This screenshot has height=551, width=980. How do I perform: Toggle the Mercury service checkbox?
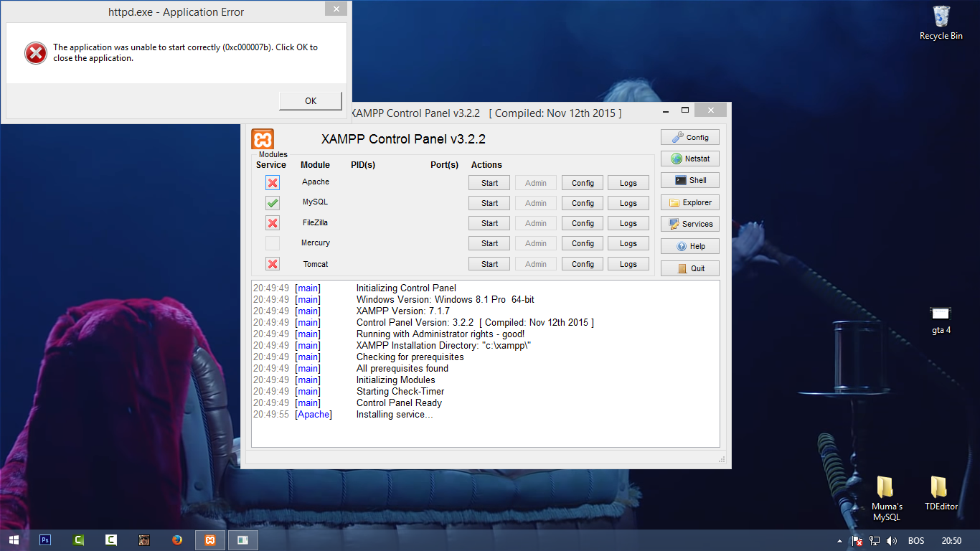(x=273, y=243)
